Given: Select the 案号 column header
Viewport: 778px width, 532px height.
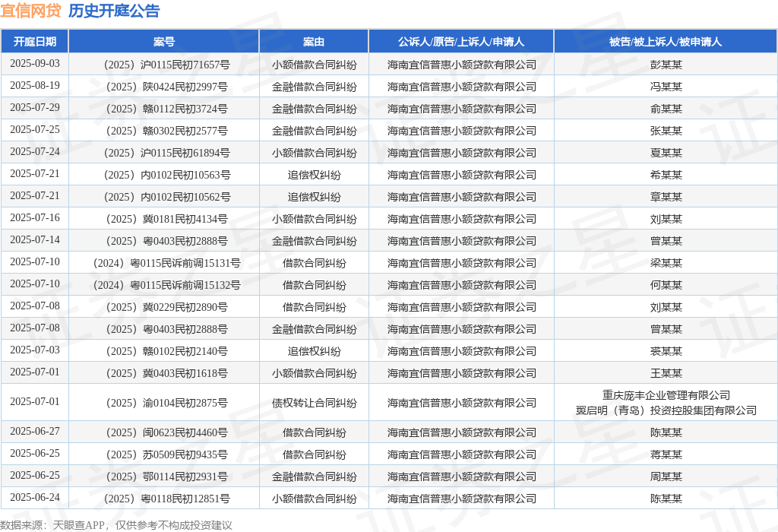Looking at the screenshot, I should tap(164, 42).
